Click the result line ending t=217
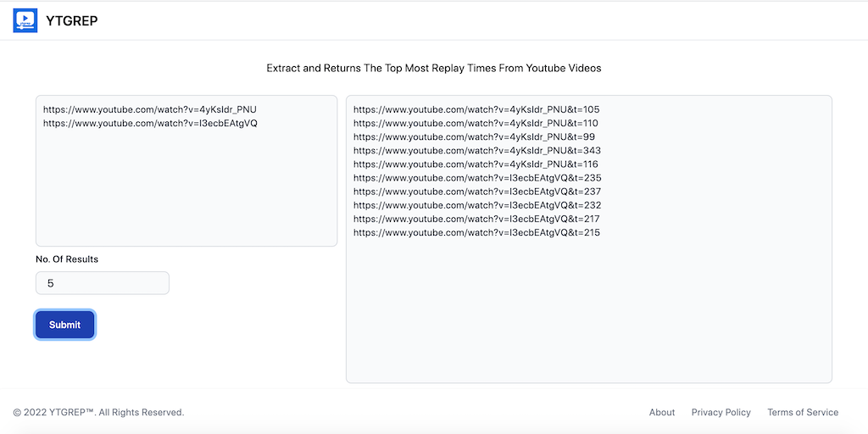The width and height of the screenshot is (868, 434). (476, 219)
